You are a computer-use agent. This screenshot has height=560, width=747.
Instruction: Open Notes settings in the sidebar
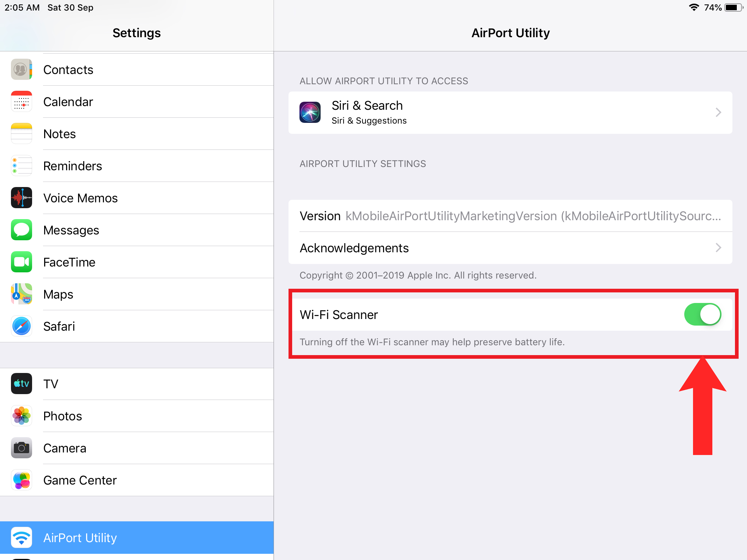(x=59, y=134)
